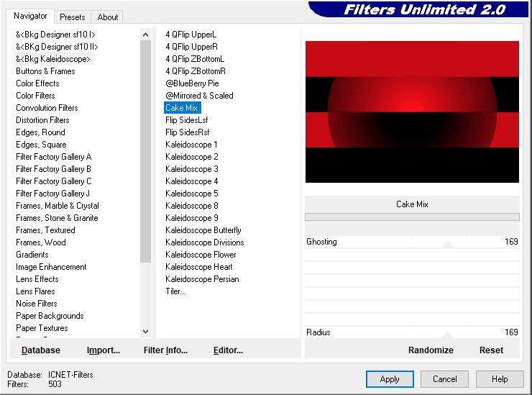This screenshot has width=532, height=395.
Task: Choose Frames, Wood category
Action: coord(41,242)
